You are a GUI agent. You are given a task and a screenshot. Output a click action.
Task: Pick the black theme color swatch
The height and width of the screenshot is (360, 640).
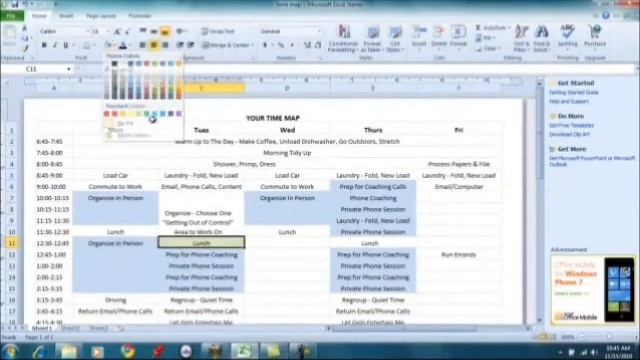tap(115, 64)
